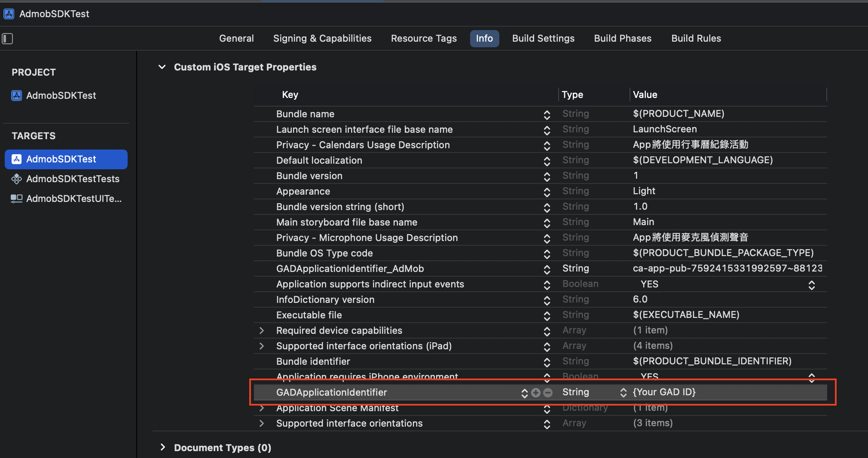Expand the Application Scene Manifest dictionary
The width and height of the screenshot is (868, 458).
click(x=261, y=408)
